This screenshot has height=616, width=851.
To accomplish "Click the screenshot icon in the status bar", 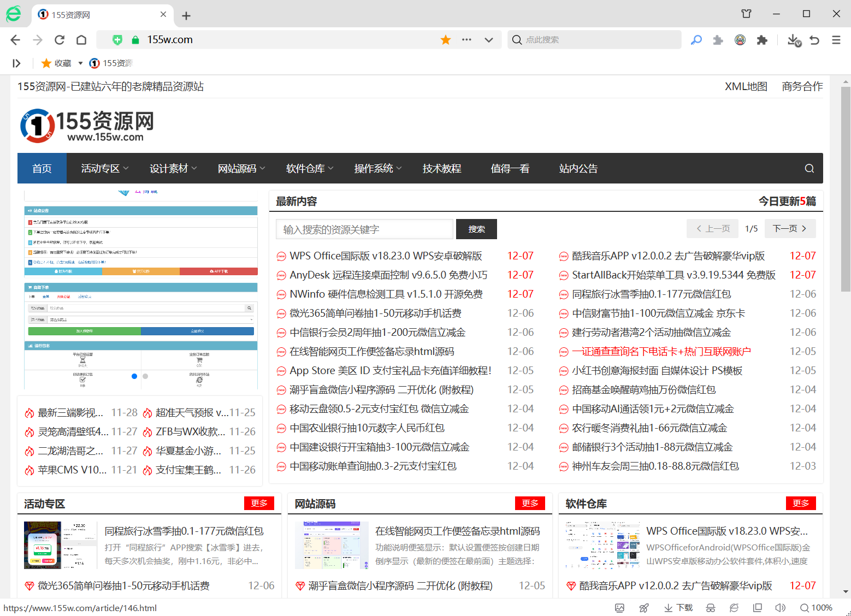I will tap(620, 607).
